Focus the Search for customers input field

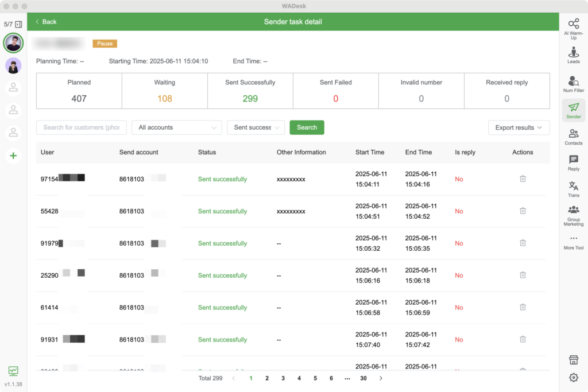[82, 127]
